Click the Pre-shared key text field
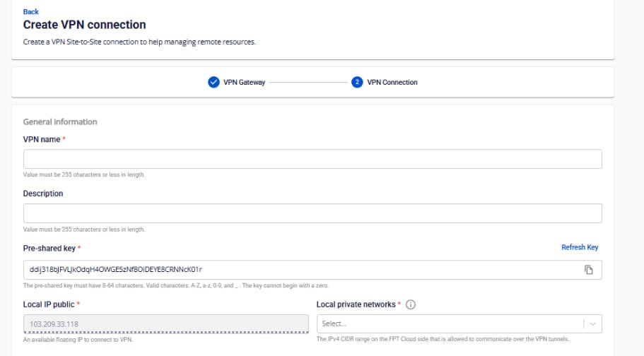644x356 pixels. tap(297, 270)
